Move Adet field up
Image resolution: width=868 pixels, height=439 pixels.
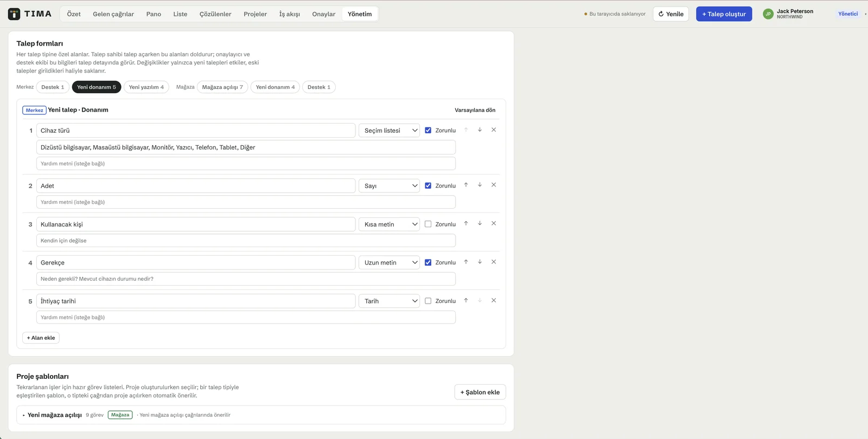(x=466, y=185)
